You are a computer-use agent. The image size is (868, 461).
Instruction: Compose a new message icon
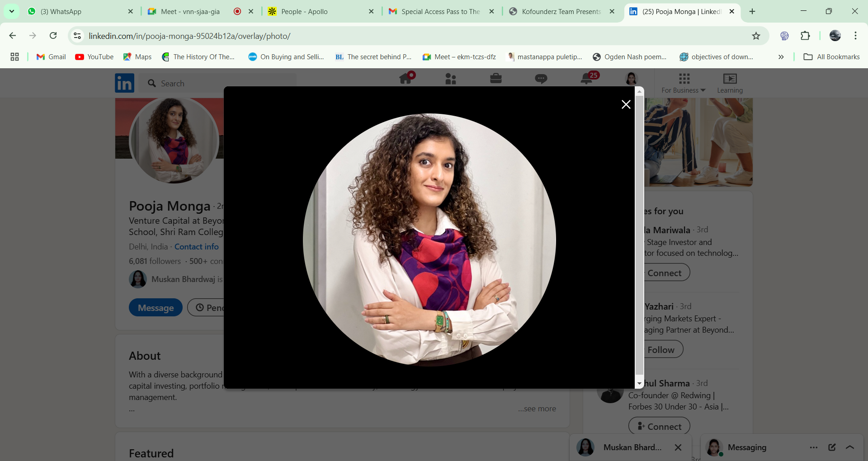click(832, 447)
